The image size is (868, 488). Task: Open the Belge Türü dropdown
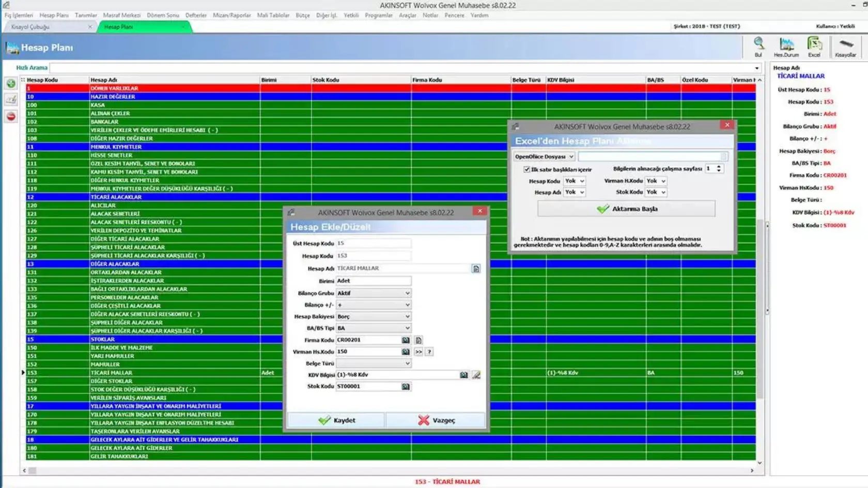coord(374,364)
